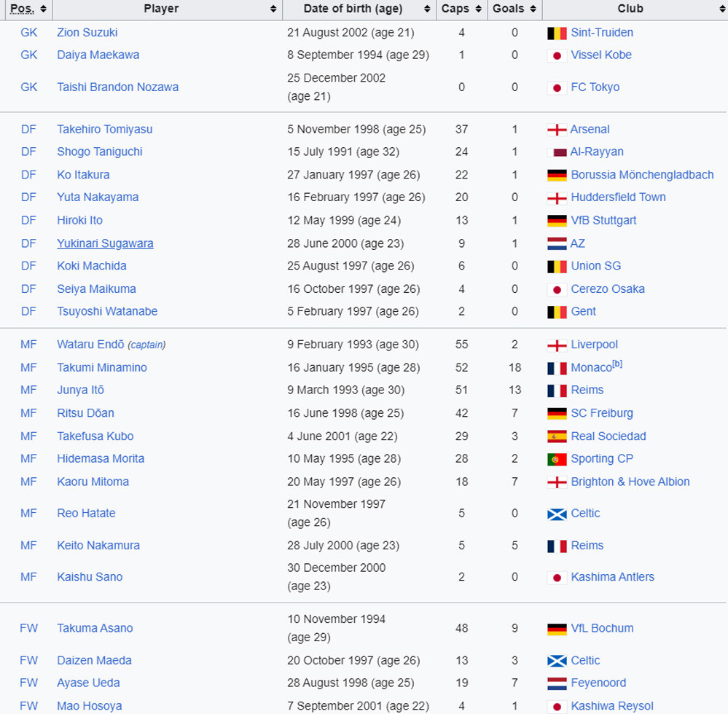Click GK position link for Zion Suzuki
The image size is (728, 714).
(28, 33)
